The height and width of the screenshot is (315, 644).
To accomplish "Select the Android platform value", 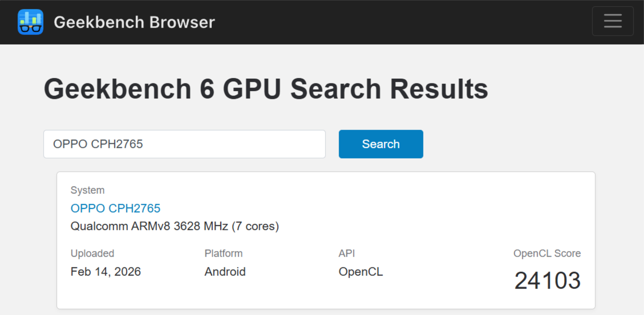I will pos(225,272).
